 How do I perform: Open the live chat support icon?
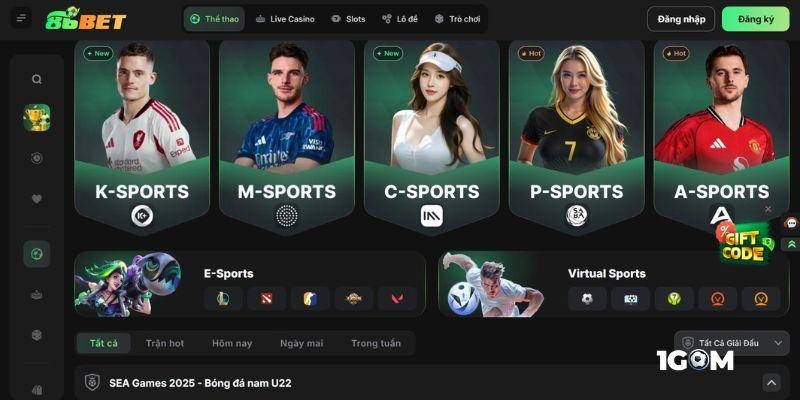(x=791, y=223)
